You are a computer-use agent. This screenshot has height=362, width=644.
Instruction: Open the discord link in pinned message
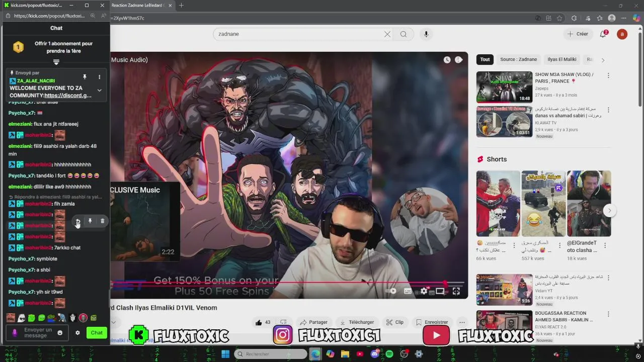(67, 96)
